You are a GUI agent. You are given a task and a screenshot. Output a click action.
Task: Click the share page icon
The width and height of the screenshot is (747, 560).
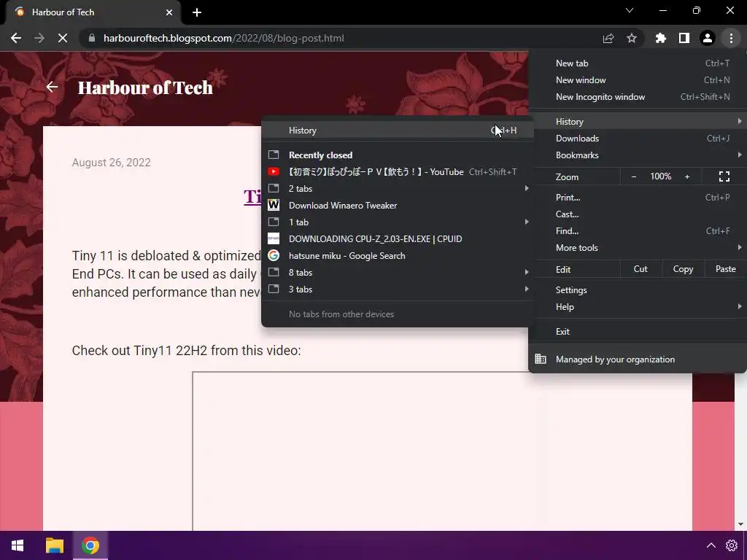pos(608,38)
